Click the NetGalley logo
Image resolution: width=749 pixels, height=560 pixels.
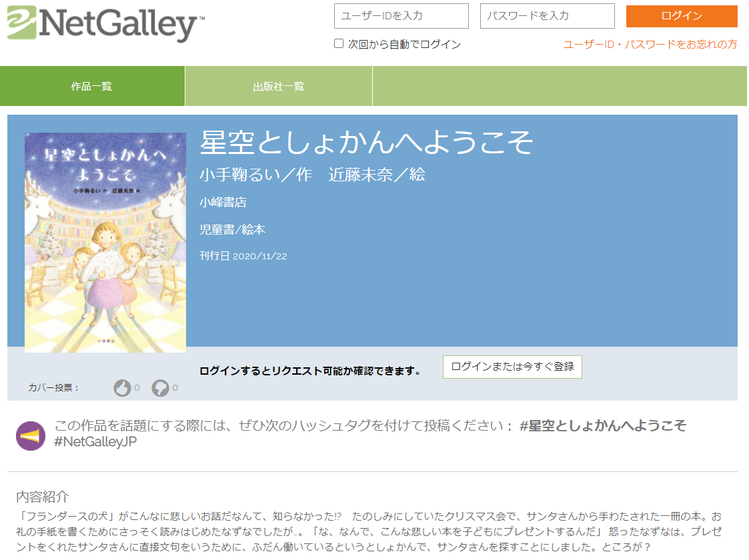(x=105, y=23)
